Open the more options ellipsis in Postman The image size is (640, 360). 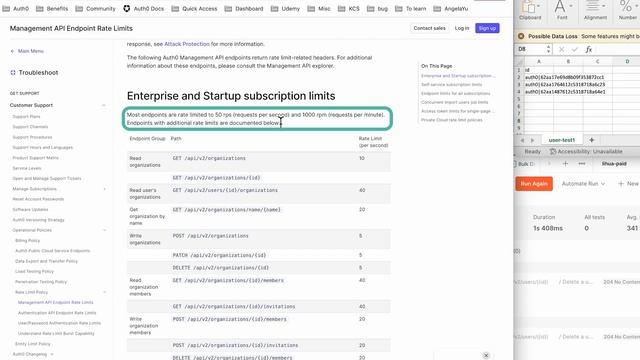pos(582,164)
